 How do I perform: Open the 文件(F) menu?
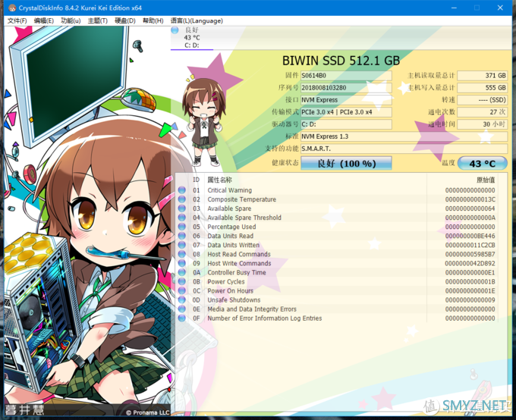coord(17,20)
